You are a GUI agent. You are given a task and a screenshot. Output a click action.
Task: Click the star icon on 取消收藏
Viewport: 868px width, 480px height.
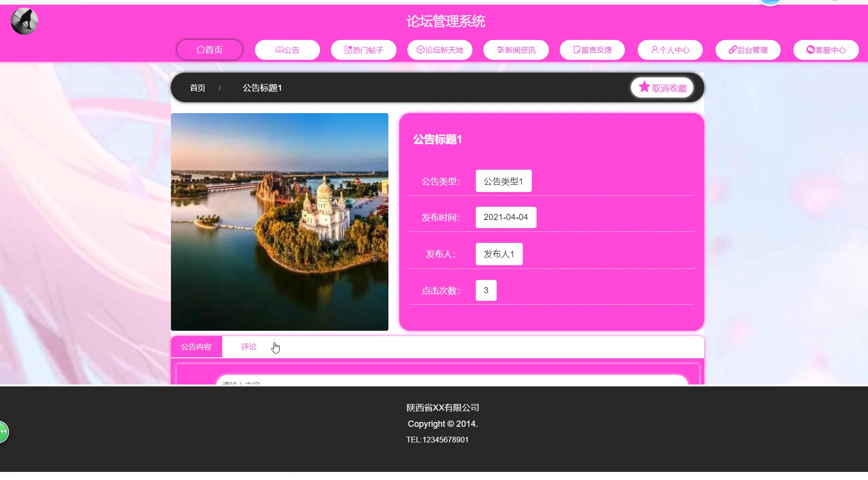coord(644,87)
